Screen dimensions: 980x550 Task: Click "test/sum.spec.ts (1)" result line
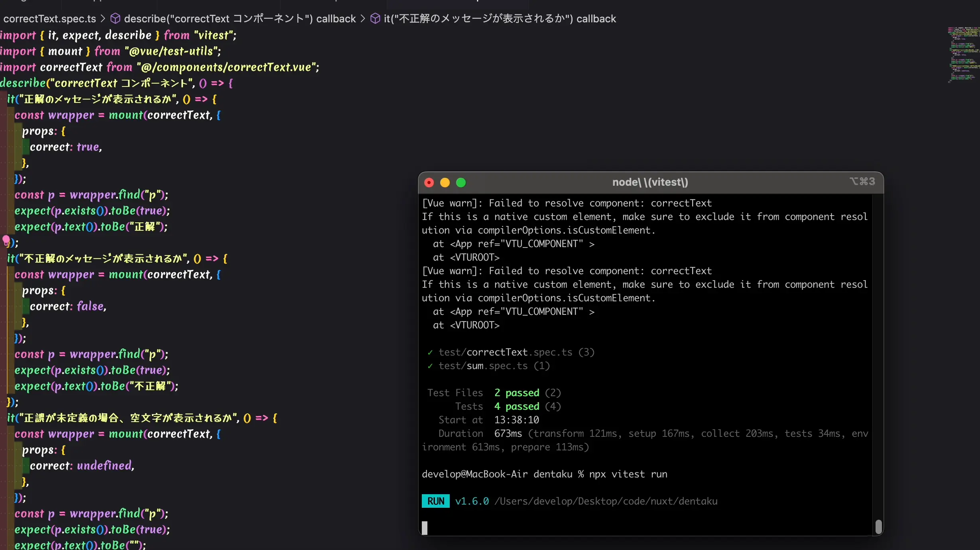pyautogui.click(x=494, y=366)
